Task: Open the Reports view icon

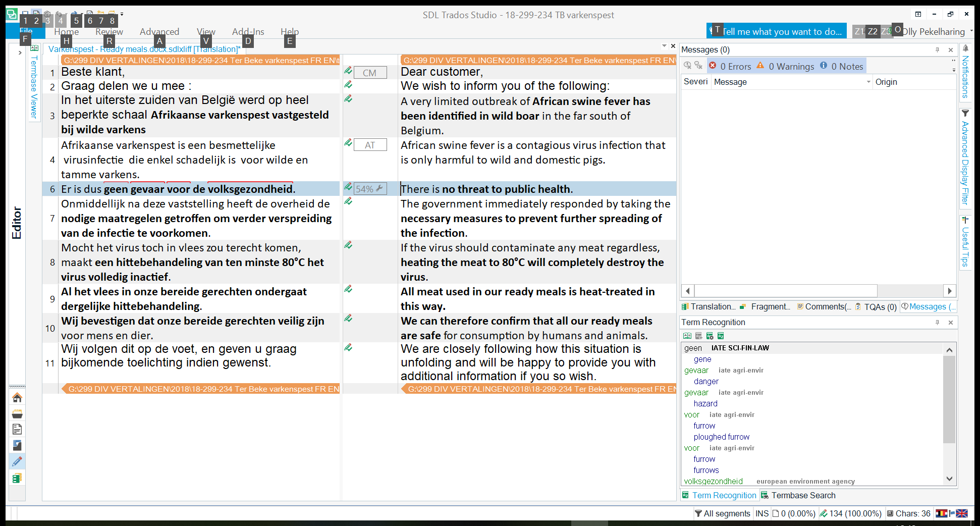Action: pyautogui.click(x=17, y=445)
